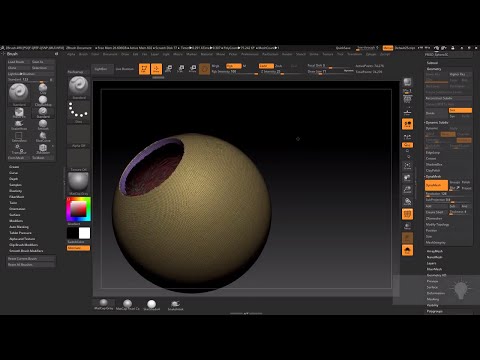Viewport: 480px width, 360px height.
Task: Expand the Tablet Pressure section
Action: pyautogui.click(x=21, y=233)
